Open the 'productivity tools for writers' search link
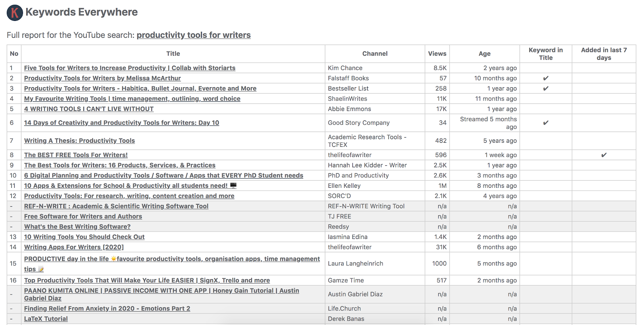This screenshot has width=644, height=325. tap(194, 35)
